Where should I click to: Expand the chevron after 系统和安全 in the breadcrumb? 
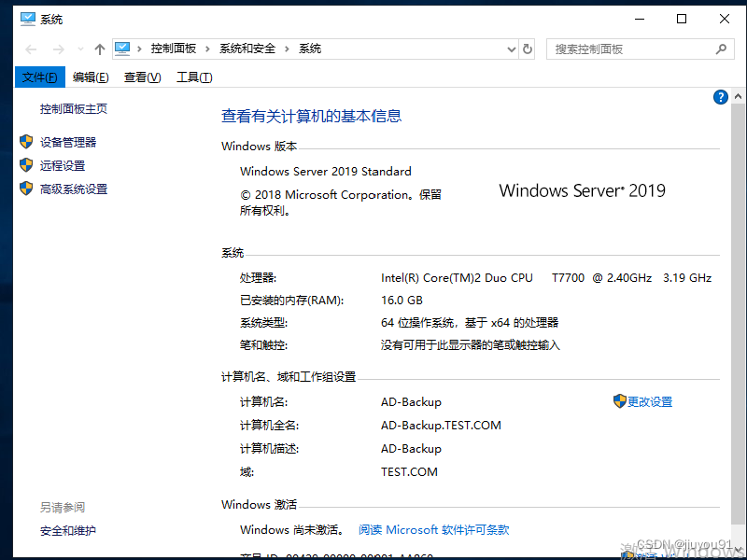[288, 49]
